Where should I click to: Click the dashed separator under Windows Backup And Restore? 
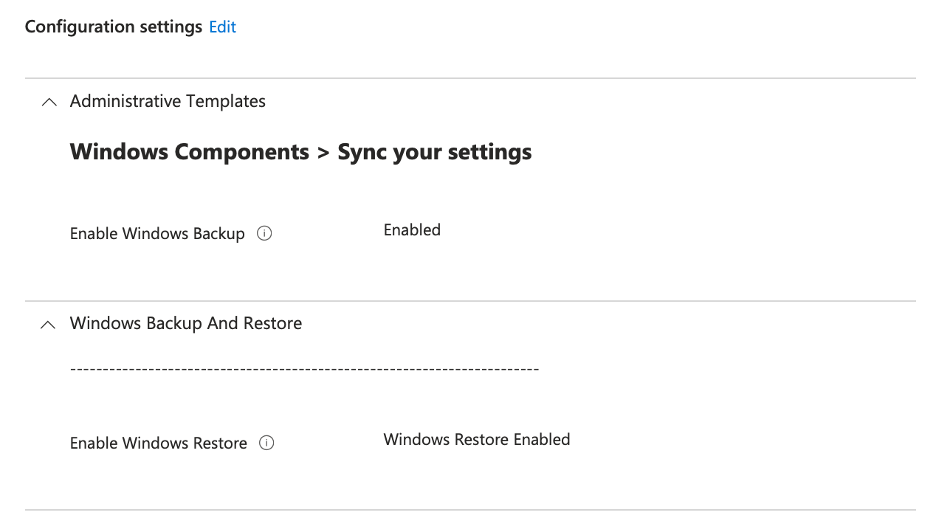pos(305,370)
